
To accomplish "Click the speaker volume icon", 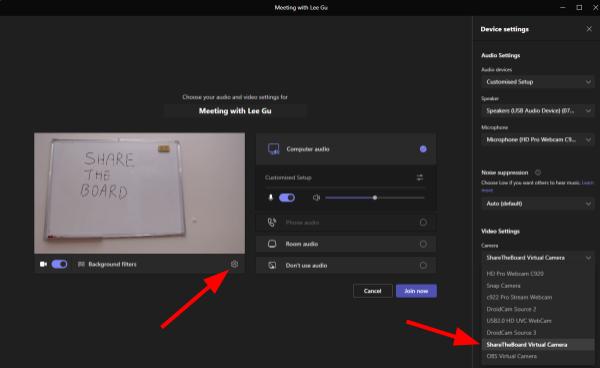I will point(316,197).
